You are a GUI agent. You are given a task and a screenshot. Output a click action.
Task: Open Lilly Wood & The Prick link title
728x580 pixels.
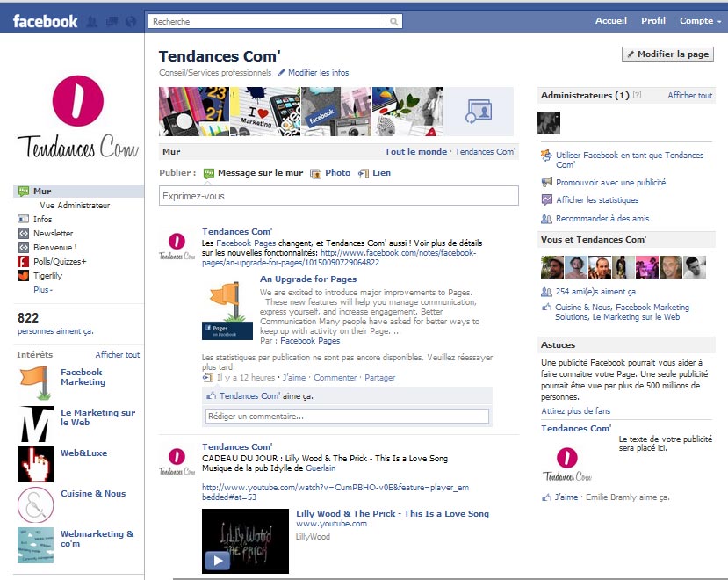[x=393, y=513]
